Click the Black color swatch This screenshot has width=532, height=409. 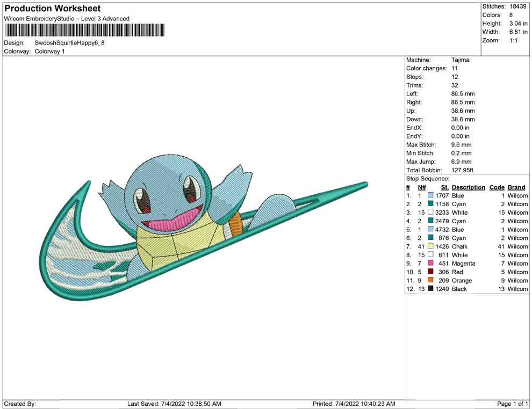[430, 288]
